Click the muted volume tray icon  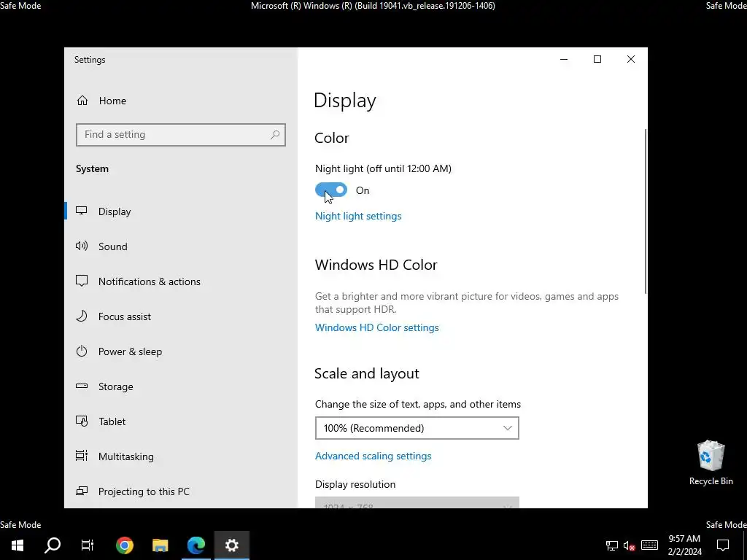pos(630,545)
